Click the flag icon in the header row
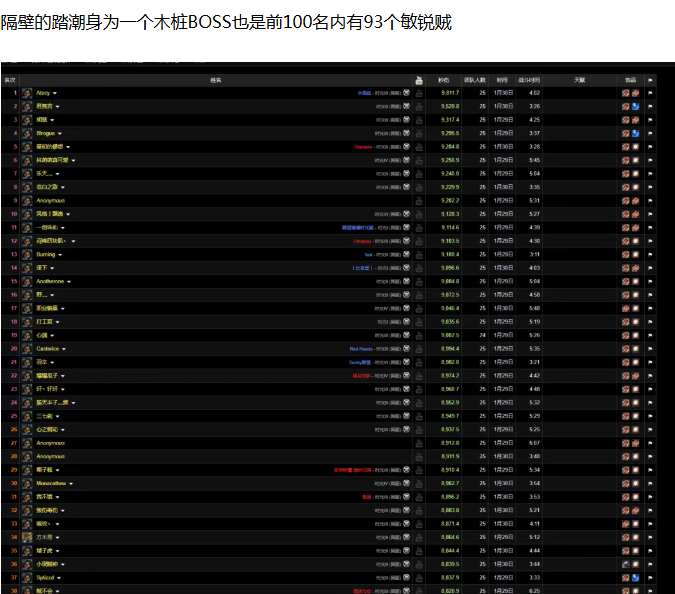This screenshot has height=594, width=675. point(650,80)
